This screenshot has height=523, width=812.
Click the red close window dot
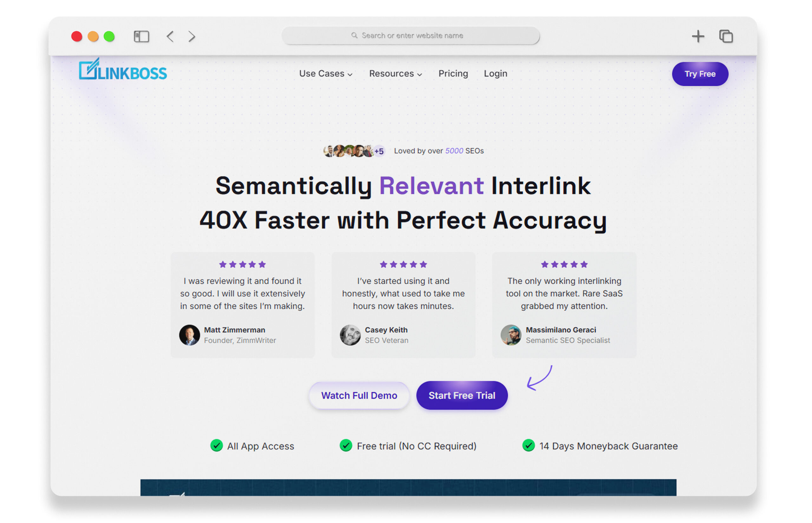tap(77, 36)
